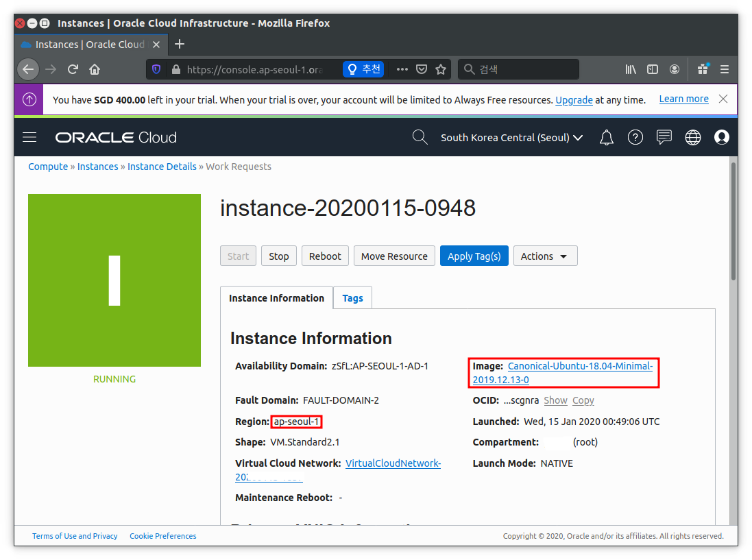Viewport: 752px width, 560px height.
Task: Open a new browser tab
Action: [x=180, y=44]
